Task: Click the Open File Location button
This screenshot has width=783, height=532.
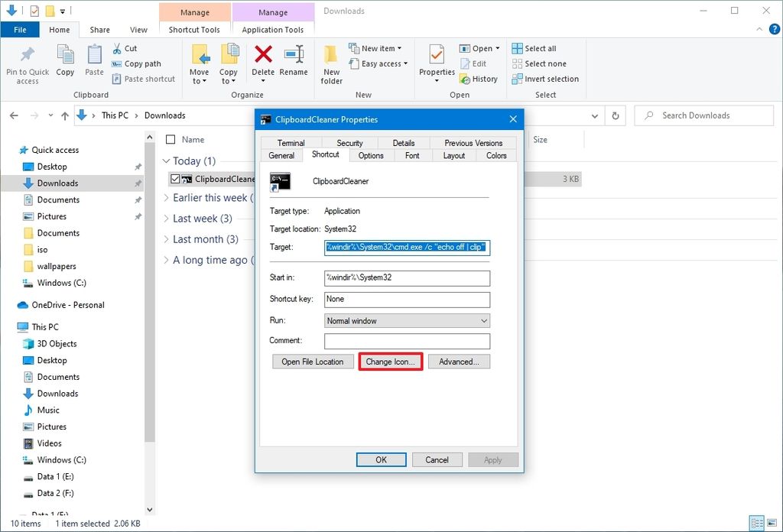Action: [313, 361]
